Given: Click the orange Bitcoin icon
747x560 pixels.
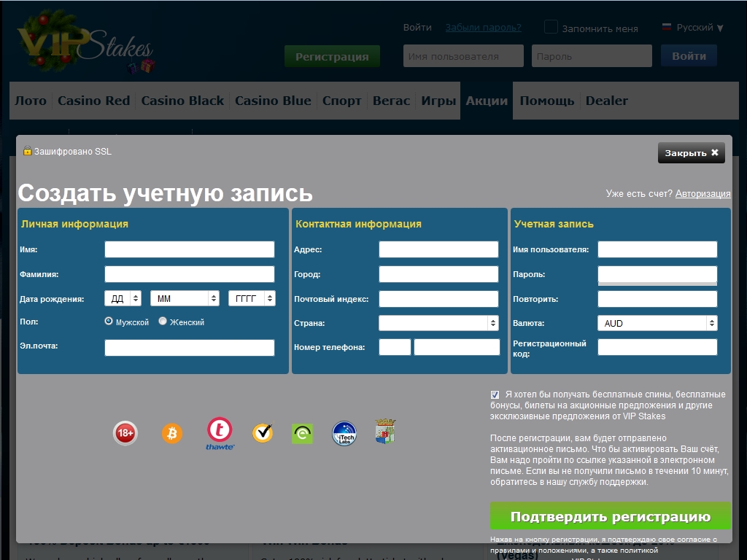Looking at the screenshot, I should (x=172, y=434).
